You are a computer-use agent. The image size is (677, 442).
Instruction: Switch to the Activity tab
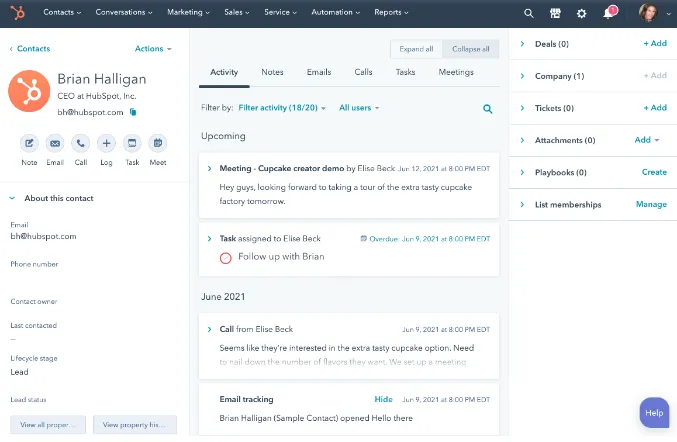tap(224, 73)
